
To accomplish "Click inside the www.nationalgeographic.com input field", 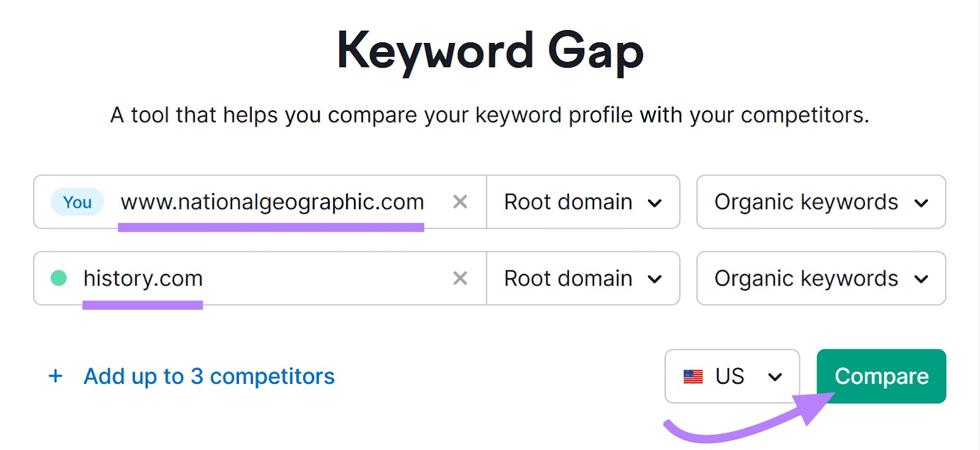I will pos(269,202).
